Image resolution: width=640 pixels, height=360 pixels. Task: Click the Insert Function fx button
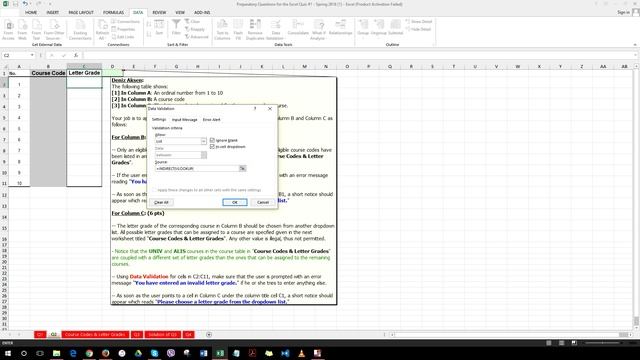76,55
